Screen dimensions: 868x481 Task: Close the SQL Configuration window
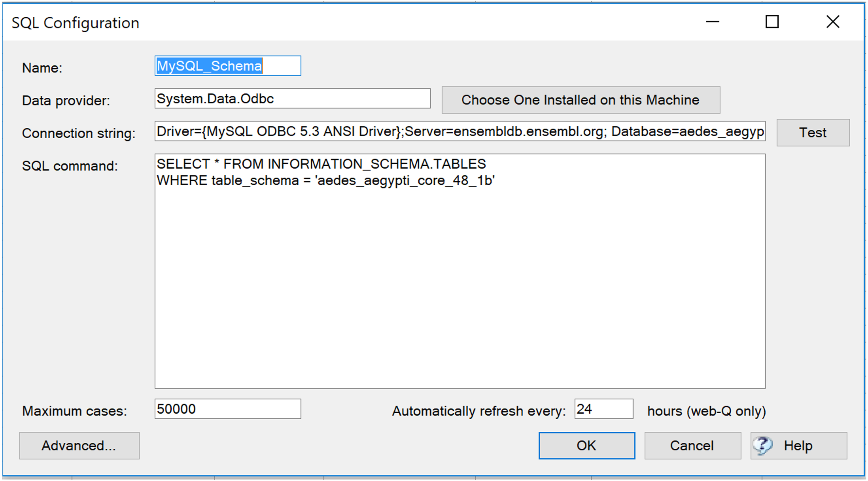(x=833, y=22)
